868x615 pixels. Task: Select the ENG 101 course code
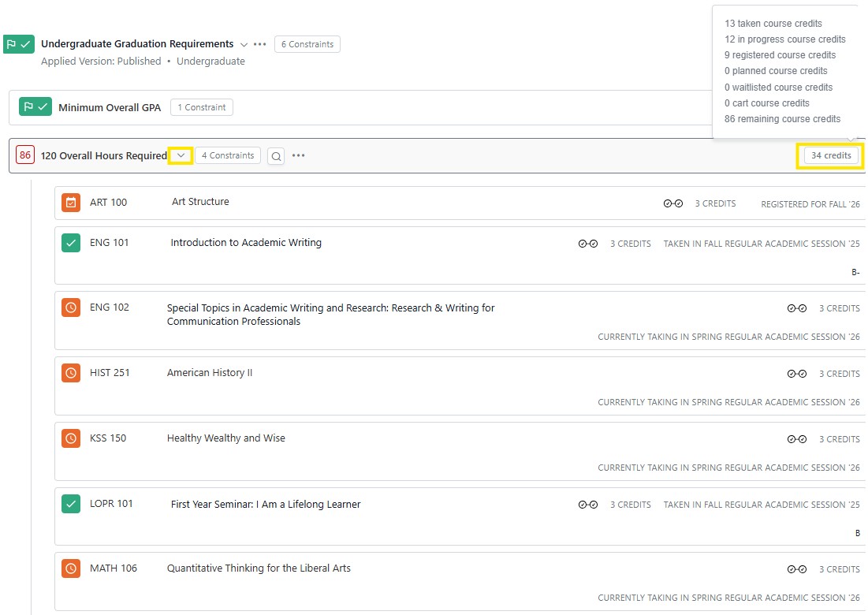click(109, 243)
